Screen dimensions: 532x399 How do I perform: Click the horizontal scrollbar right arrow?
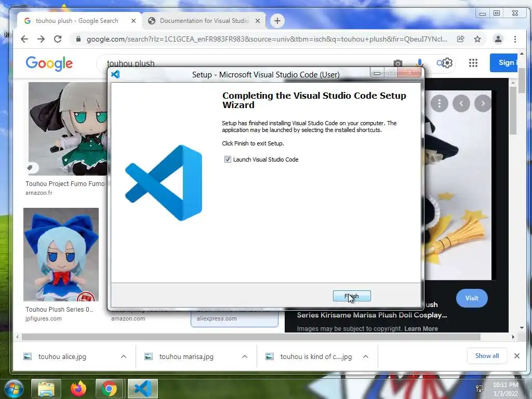[513, 337]
